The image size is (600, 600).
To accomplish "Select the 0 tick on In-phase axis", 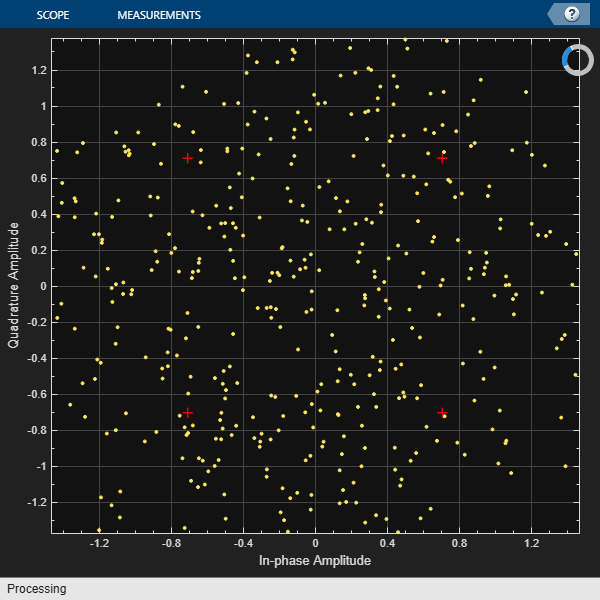I will point(315,543).
